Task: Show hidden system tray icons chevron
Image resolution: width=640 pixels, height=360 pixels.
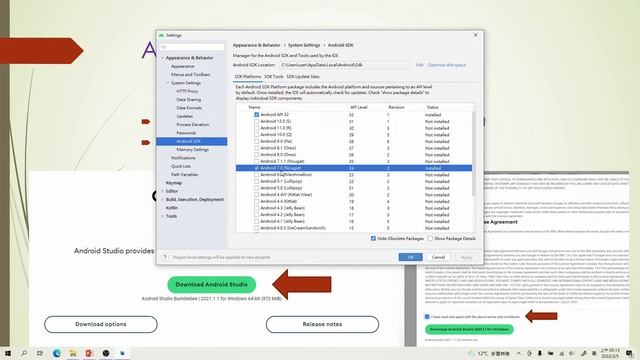Action: pyautogui.click(x=518, y=353)
